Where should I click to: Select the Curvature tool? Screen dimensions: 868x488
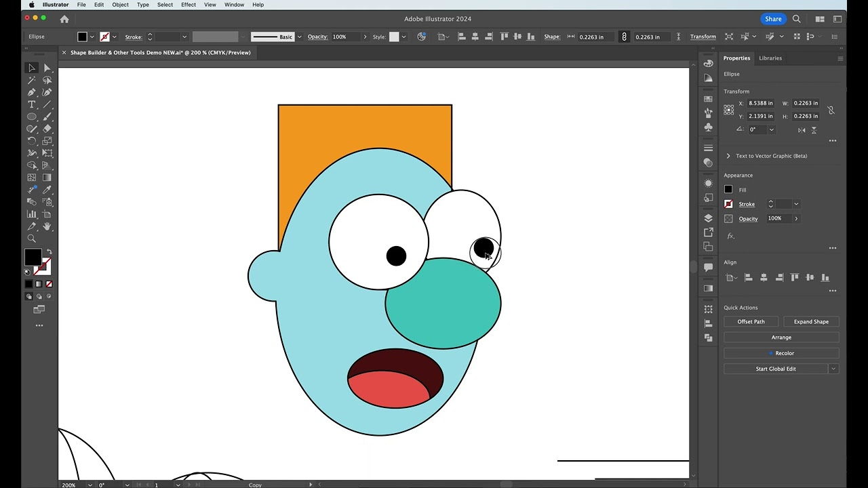pos(47,92)
